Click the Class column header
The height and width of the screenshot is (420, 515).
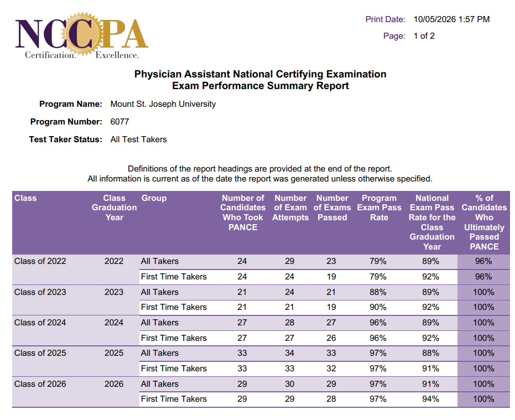tap(25, 198)
